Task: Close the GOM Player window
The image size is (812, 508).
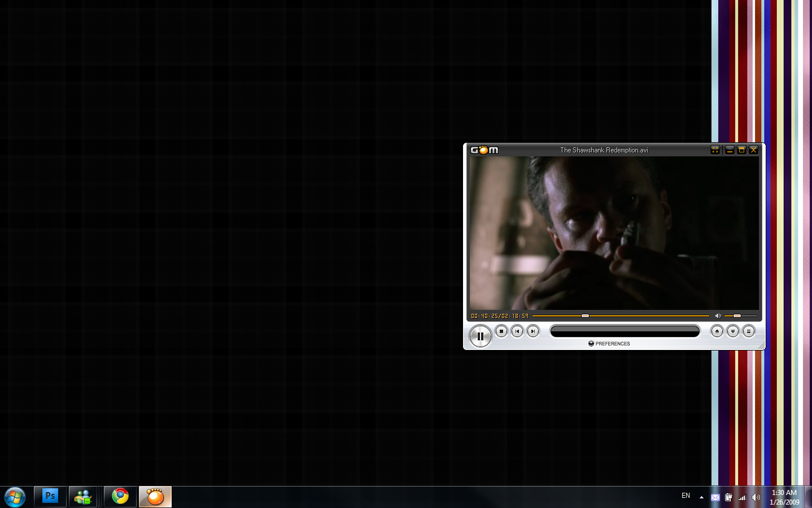Action: [753, 150]
